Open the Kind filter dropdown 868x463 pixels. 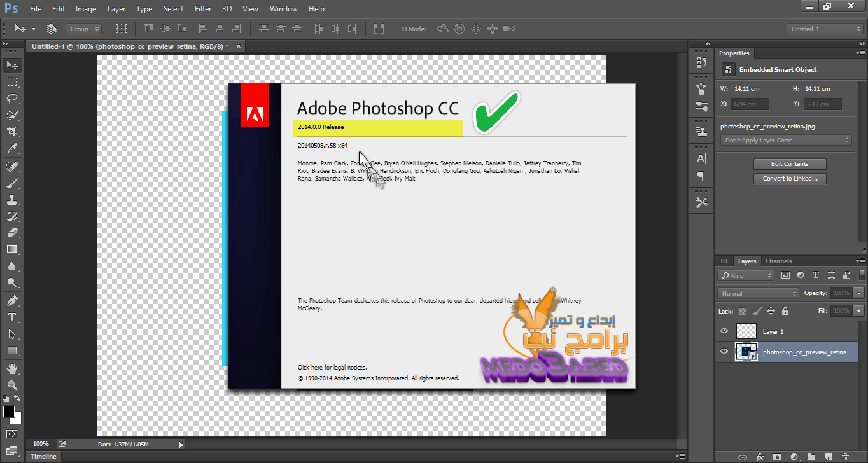pos(746,275)
